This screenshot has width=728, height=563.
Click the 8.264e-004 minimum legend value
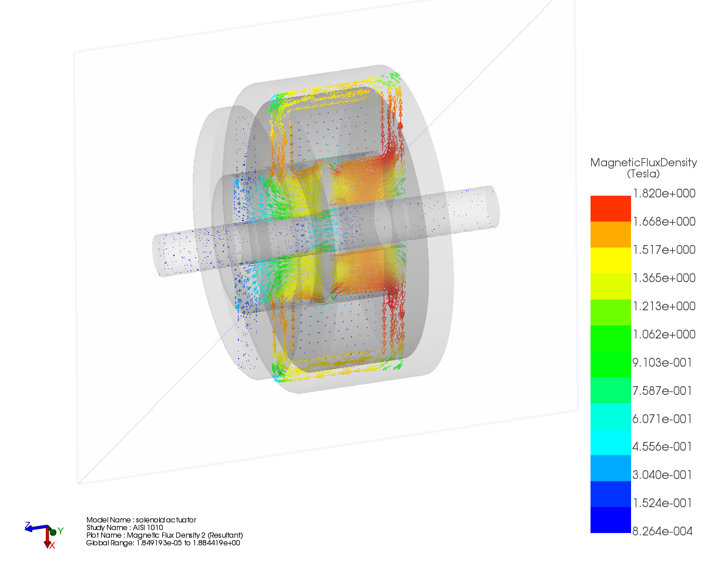(662, 531)
